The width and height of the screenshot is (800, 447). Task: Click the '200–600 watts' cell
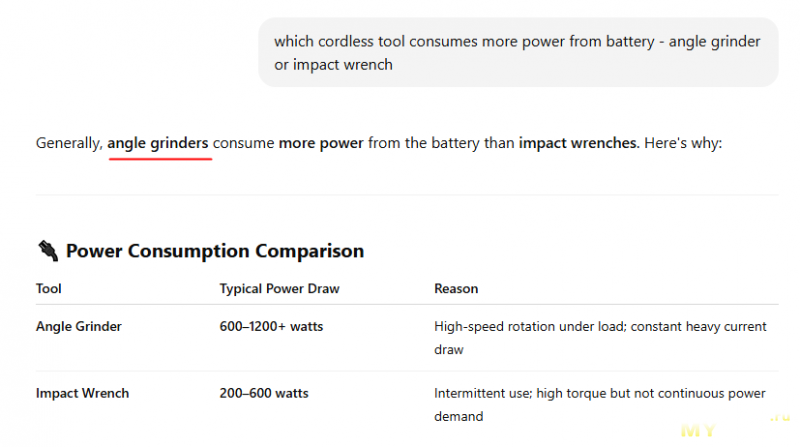[x=264, y=393]
